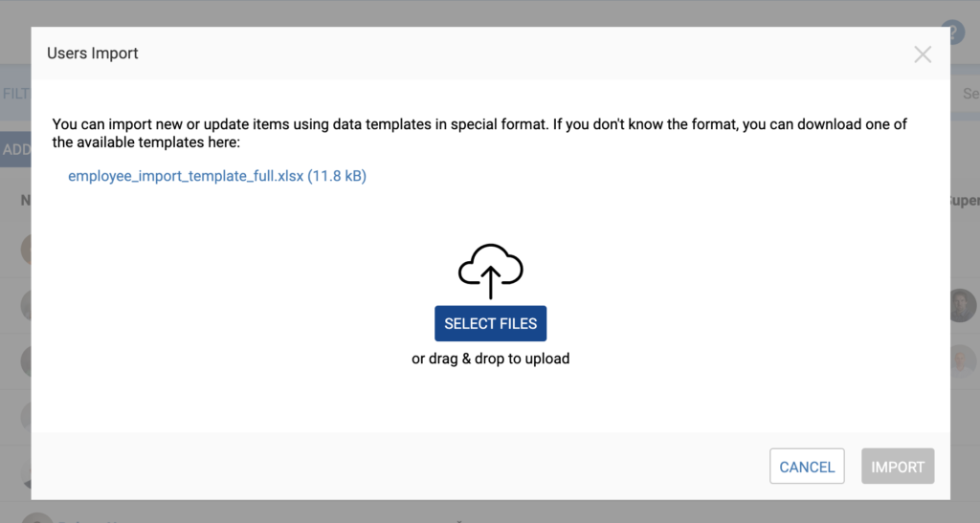The height and width of the screenshot is (523, 980).
Task: Click the drag & drop upload text
Action: point(491,359)
